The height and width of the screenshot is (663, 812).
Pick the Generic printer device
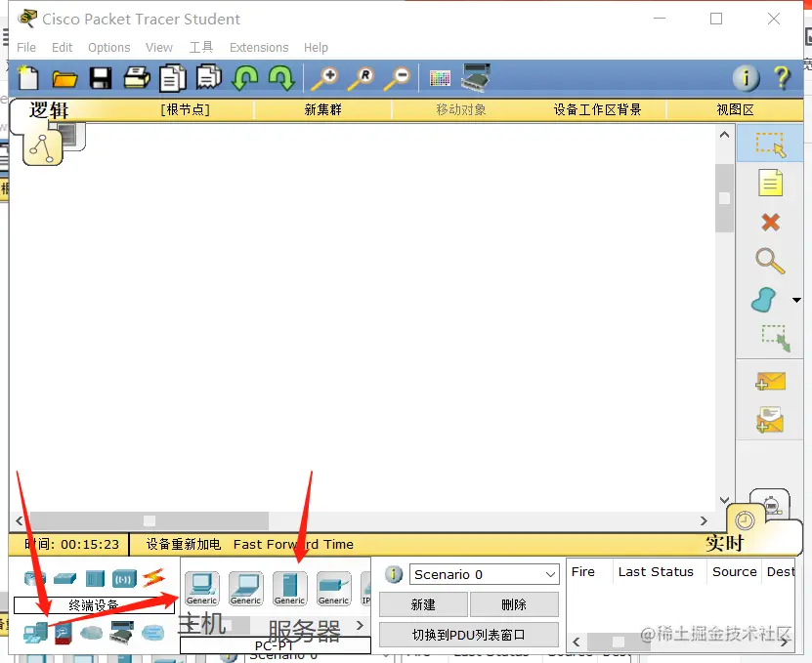pos(334,589)
